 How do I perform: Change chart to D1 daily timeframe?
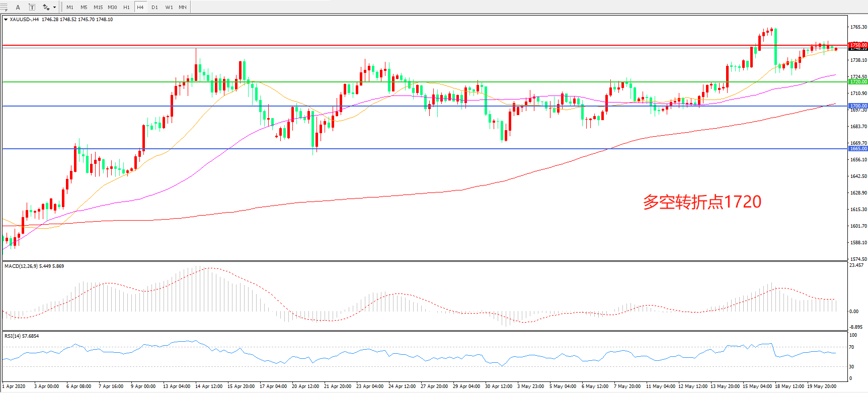tap(154, 7)
